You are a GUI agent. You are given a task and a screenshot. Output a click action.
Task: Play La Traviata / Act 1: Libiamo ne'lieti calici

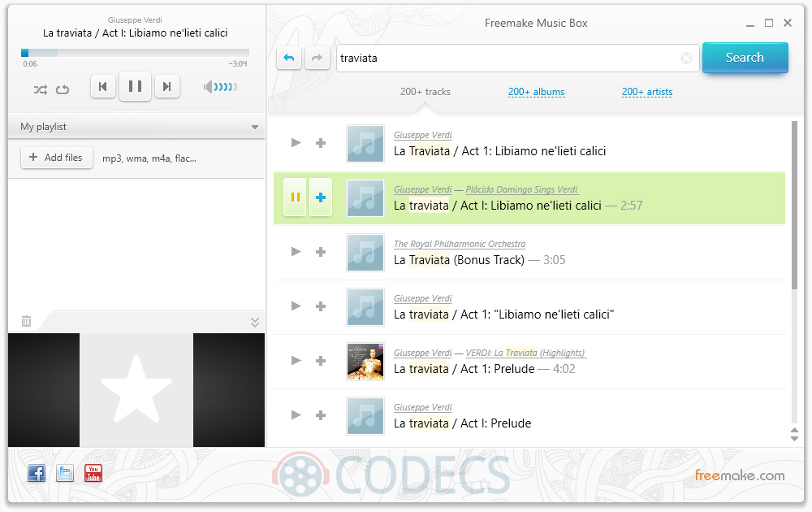(x=296, y=142)
